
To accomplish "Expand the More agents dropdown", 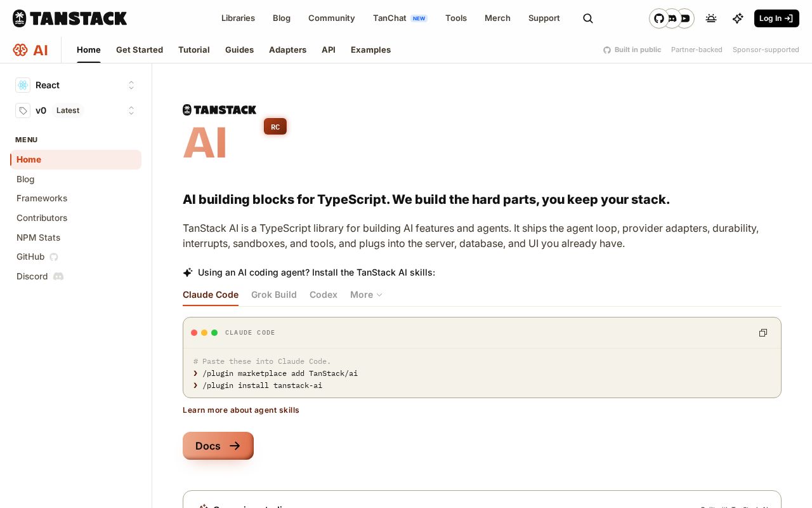I will 367,295.
